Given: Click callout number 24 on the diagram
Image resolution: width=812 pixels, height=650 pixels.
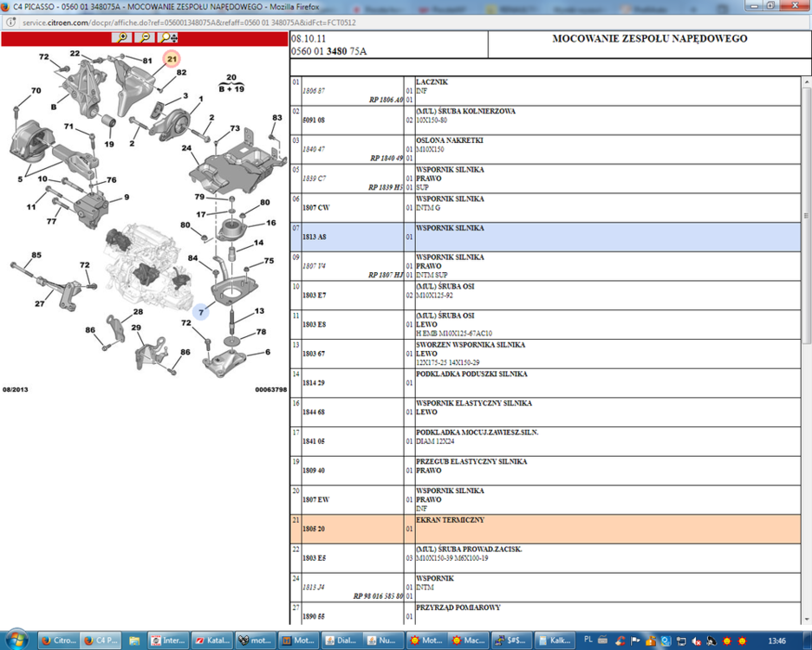Looking at the screenshot, I should coord(186,147).
